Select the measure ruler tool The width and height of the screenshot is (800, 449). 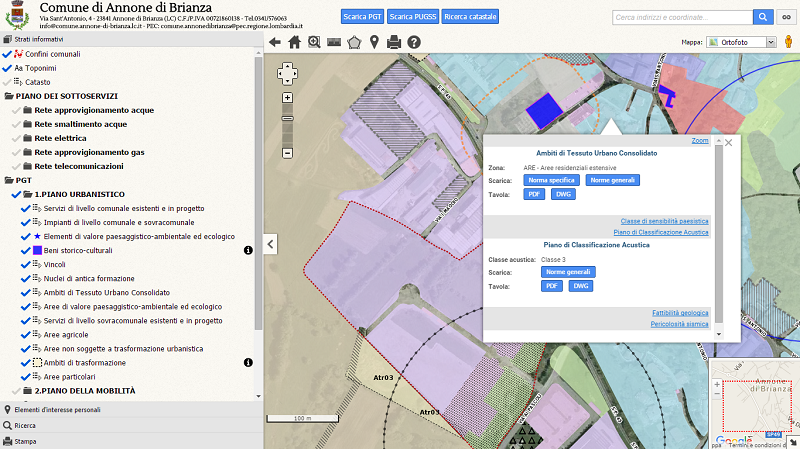pyautogui.click(x=334, y=42)
